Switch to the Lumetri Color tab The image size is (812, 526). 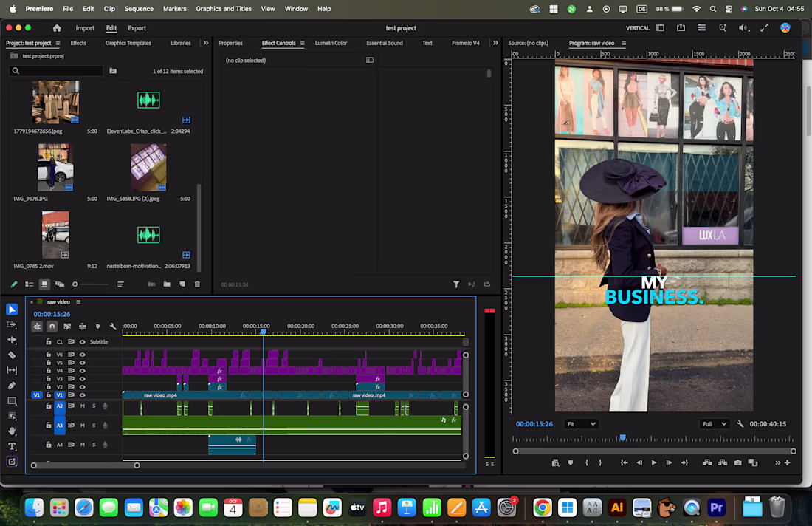click(331, 43)
